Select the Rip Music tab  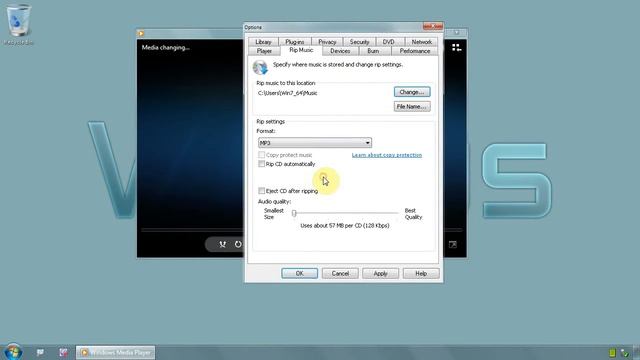pyautogui.click(x=301, y=50)
